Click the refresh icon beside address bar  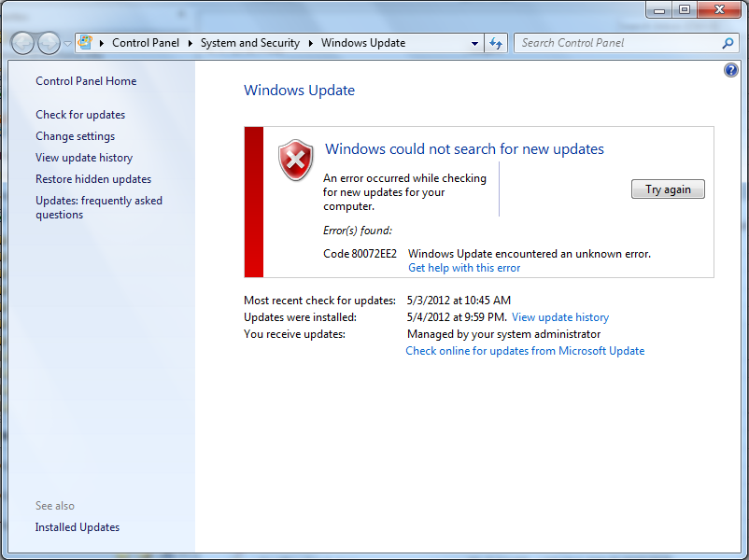(x=496, y=43)
